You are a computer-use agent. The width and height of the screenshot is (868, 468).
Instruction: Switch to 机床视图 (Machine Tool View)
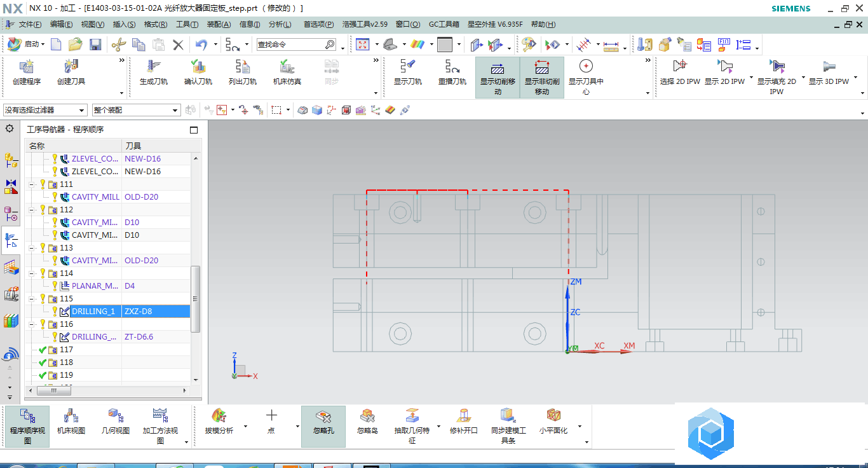tap(71, 422)
